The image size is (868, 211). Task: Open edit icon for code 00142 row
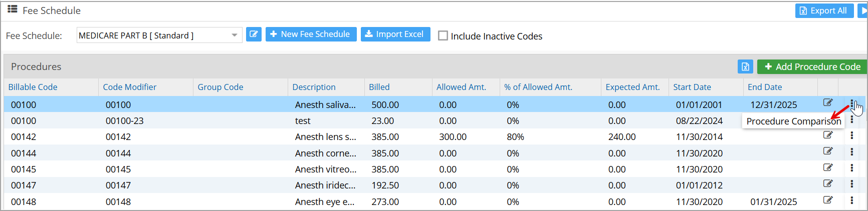coord(828,135)
